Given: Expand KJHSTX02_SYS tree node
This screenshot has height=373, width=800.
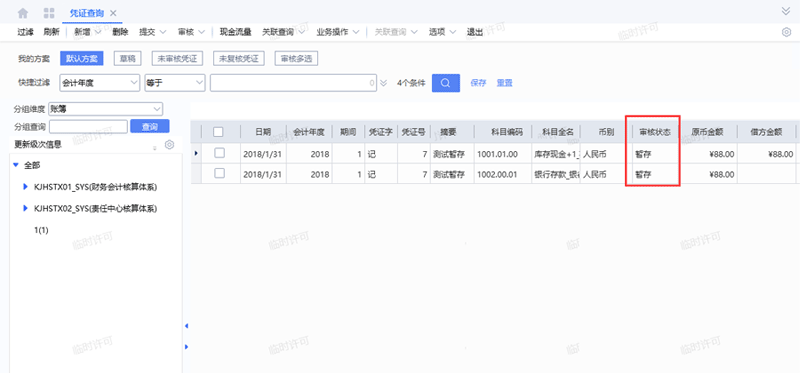Looking at the screenshot, I should 26,208.
